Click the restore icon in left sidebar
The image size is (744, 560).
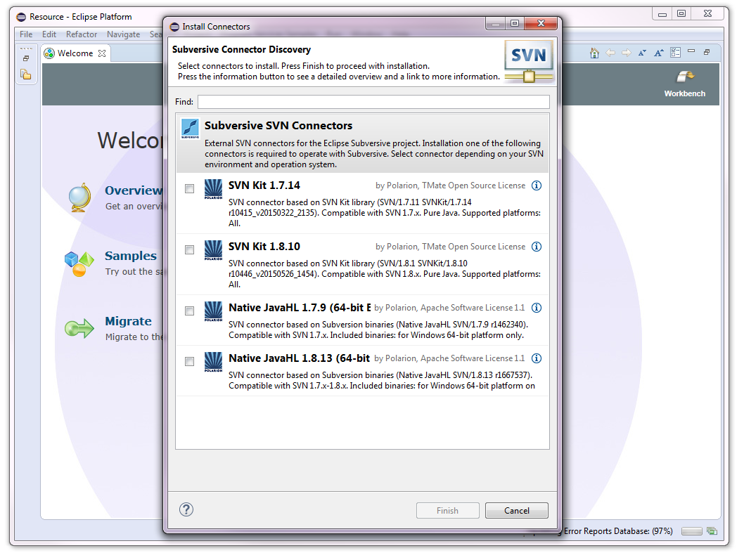point(26,58)
